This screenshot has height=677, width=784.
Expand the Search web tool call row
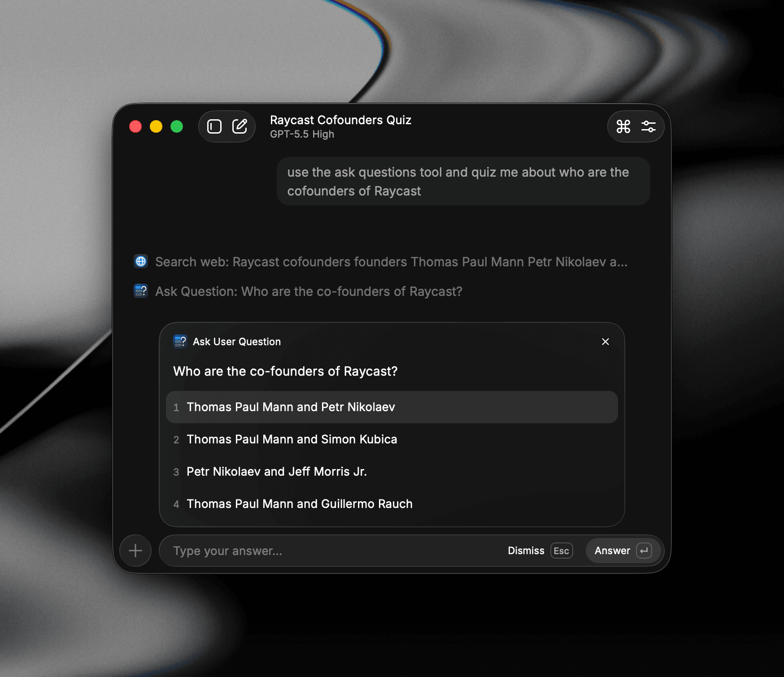pyautogui.click(x=381, y=262)
